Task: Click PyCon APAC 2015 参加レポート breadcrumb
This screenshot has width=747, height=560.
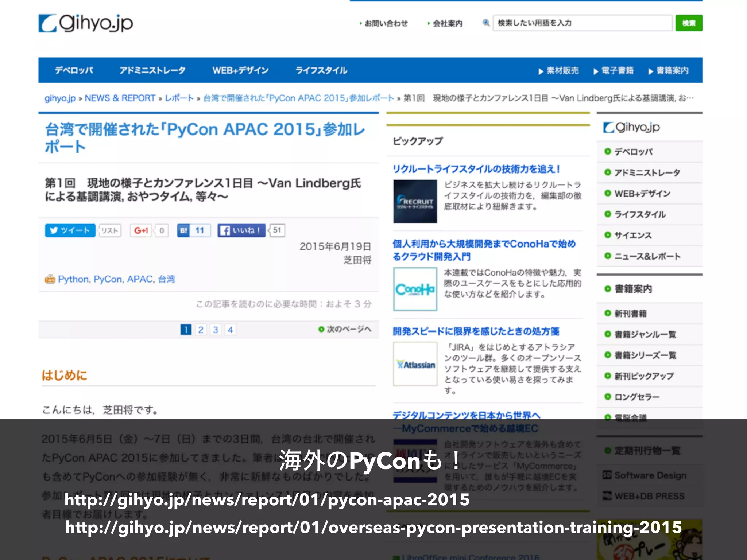Action: [298, 98]
